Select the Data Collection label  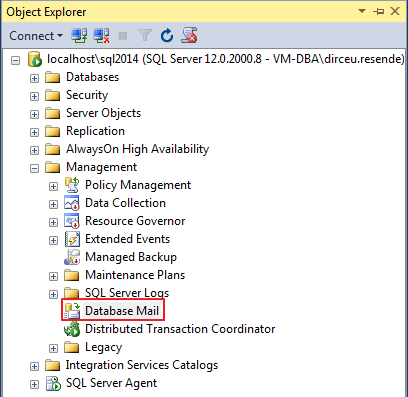(125, 203)
